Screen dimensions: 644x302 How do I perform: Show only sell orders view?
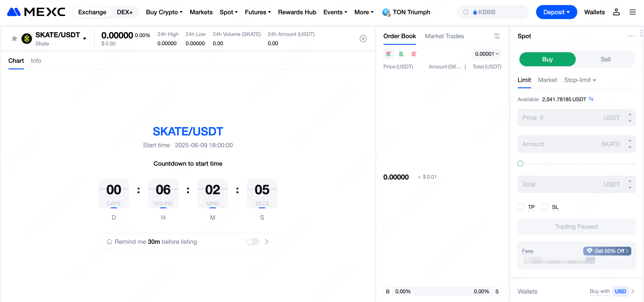(414, 54)
